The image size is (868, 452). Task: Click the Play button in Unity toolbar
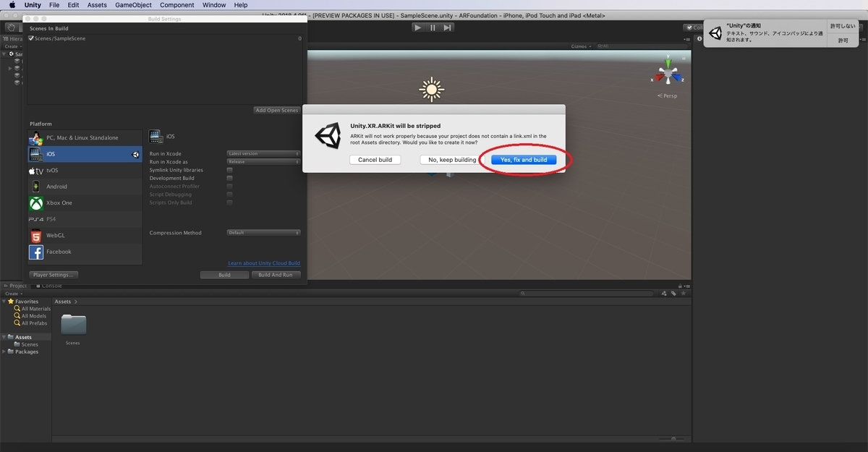click(418, 27)
